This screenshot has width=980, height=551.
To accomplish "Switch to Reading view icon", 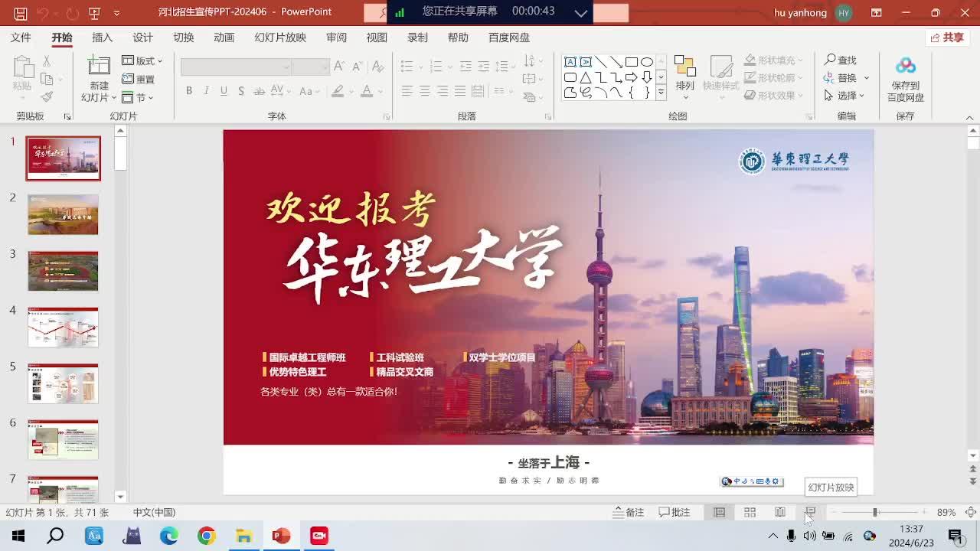I will [780, 512].
